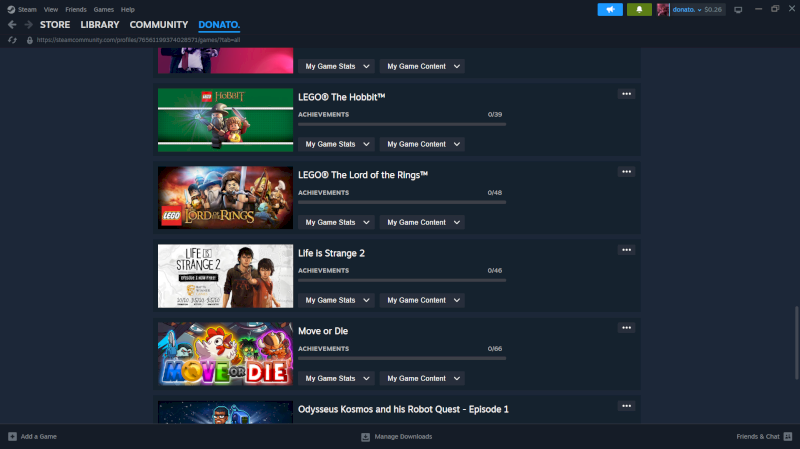Click LEGO The Hobbit achievements progress bar
Screen dimensions: 800x449
(x=402, y=124)
